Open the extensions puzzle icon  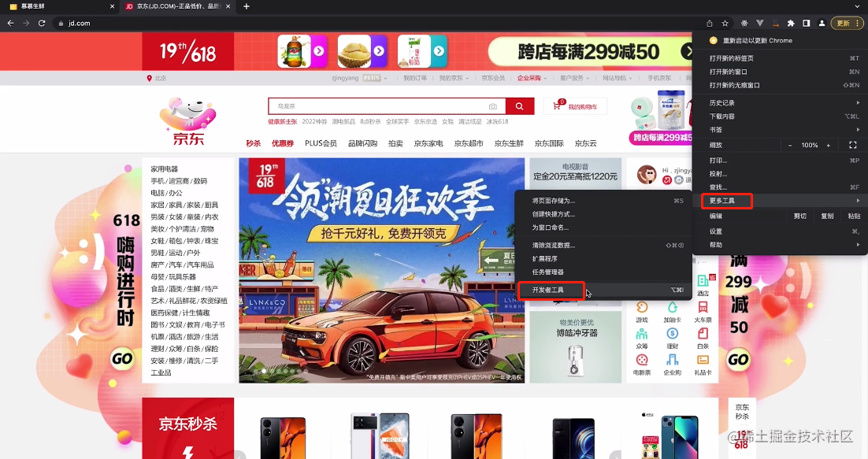point(791,24)
